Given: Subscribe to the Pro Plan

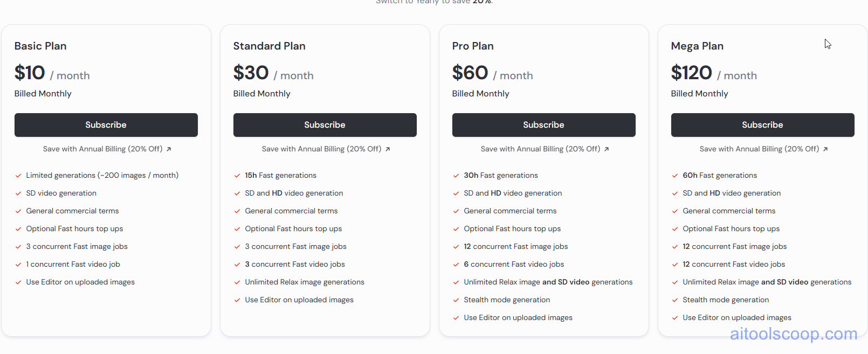Looking at the screenshot, I should tap(543, 124).
